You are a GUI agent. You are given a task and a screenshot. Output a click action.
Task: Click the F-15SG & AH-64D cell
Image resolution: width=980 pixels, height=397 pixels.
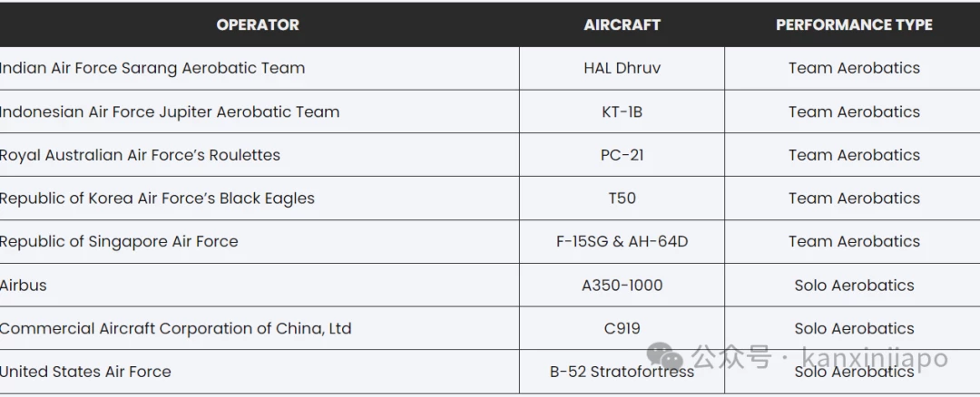(x=622, y=242)
